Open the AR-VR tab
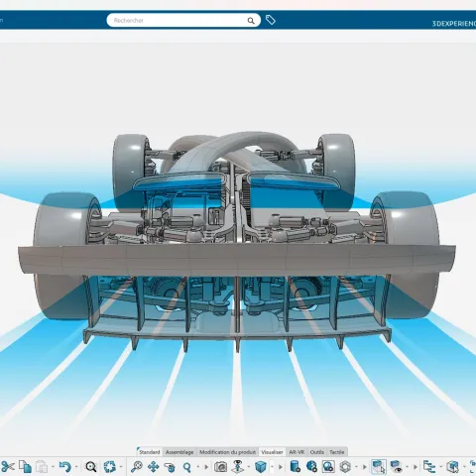The image size is (476, 476). point(297,452)
